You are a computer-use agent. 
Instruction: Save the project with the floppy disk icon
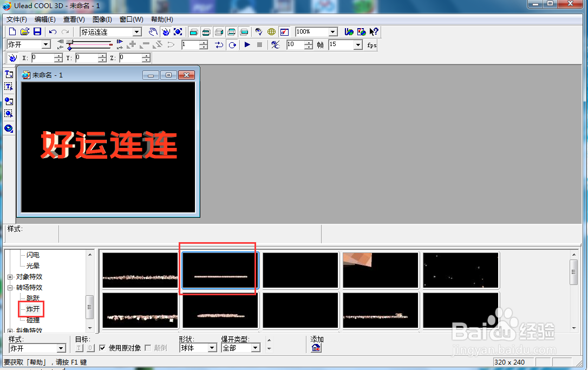tap(37, 32)
